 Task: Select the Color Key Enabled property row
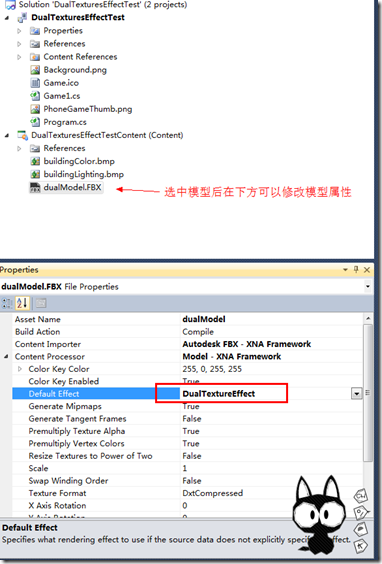[187, 381]
